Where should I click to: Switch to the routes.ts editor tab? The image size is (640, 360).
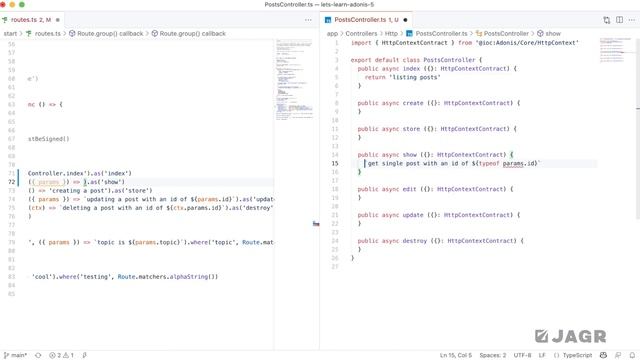pos(31,20)
